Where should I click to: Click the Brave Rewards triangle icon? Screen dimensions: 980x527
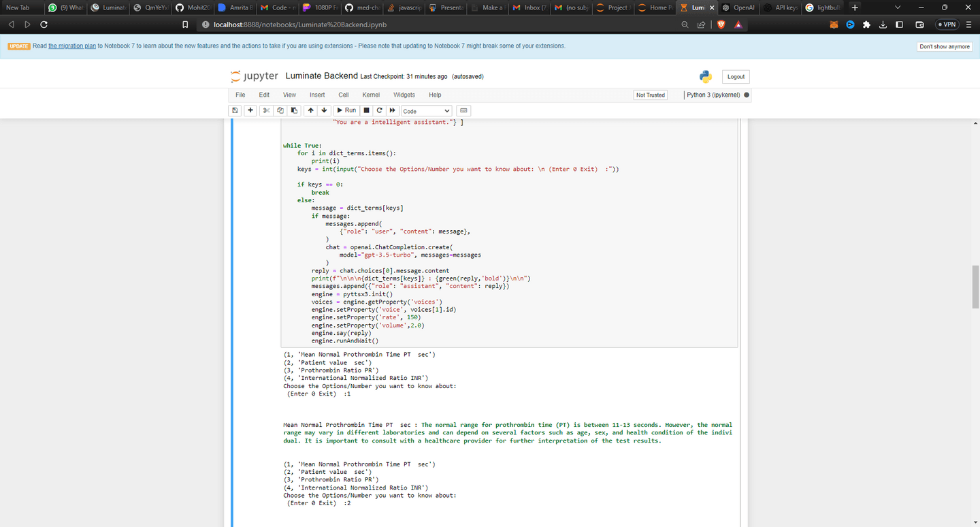tap(738, 25)
